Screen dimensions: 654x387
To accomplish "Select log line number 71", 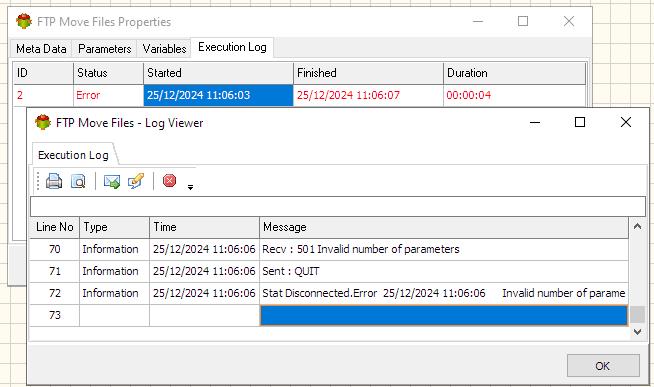I will tap(54, 271).
